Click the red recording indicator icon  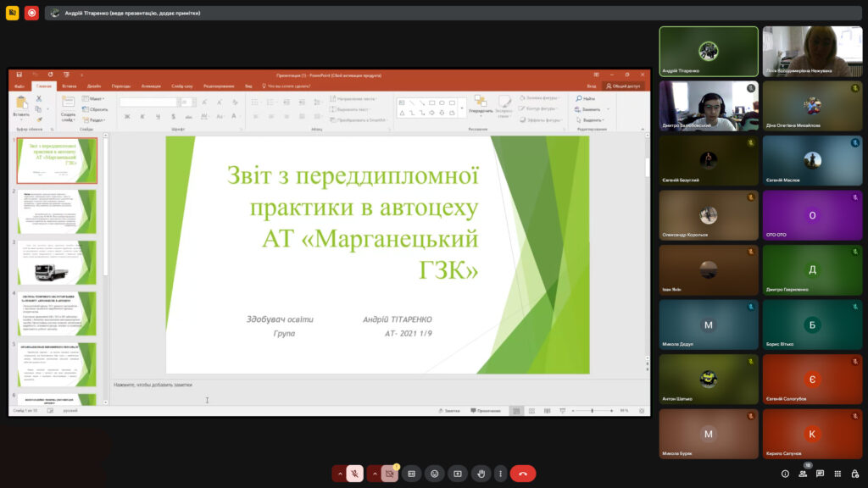pos(31,13)
